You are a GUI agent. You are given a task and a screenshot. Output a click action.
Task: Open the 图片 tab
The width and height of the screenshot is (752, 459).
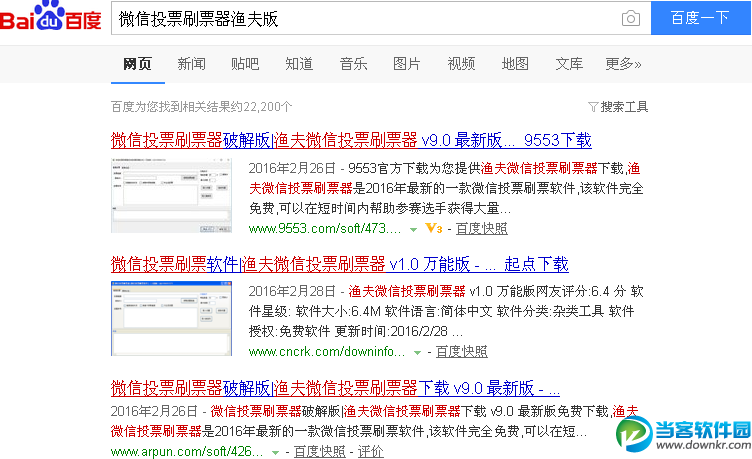[x=407, y=64]
